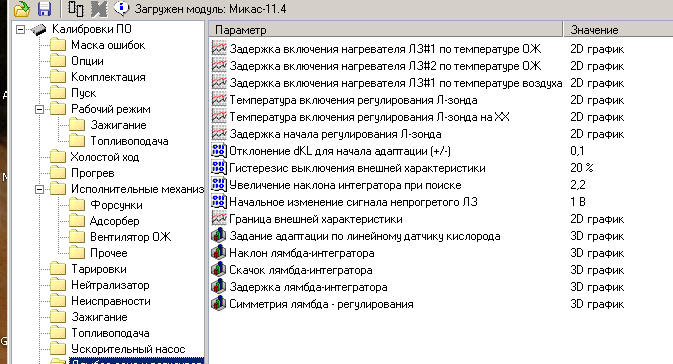Collapse the Исполнительные механизмы tree branch
This screenshot has width=673, height=364.
tap(39, 189)
